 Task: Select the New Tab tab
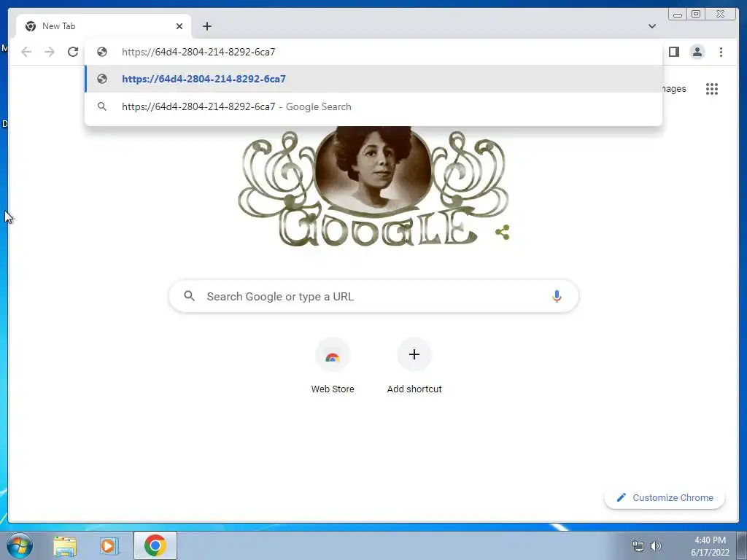pos(104,26)
